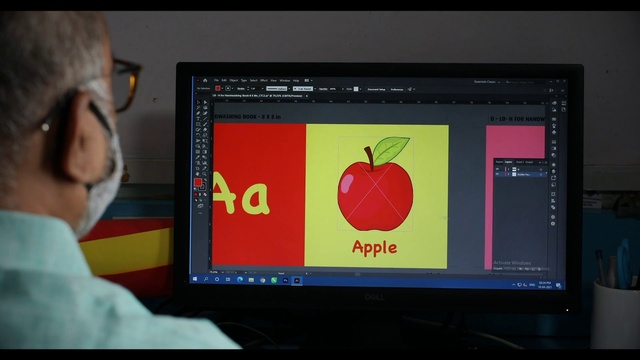Open the Arrange Documents icon

(x=307, y=80)
